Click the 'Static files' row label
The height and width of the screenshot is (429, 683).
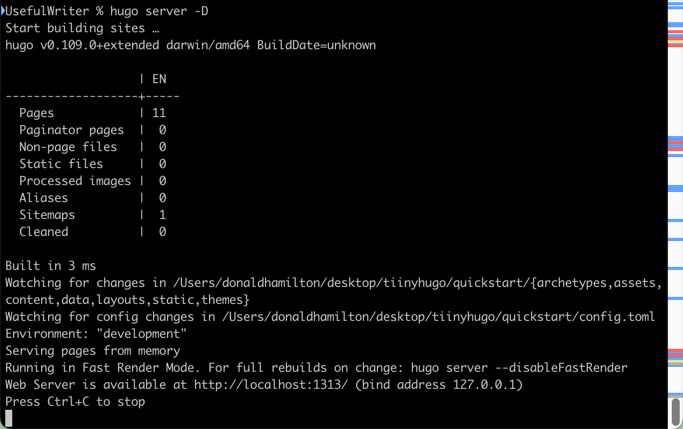point(61,164)
